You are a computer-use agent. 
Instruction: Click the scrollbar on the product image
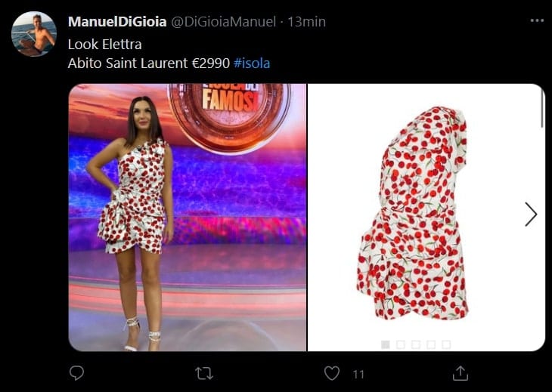click(541, 108)
